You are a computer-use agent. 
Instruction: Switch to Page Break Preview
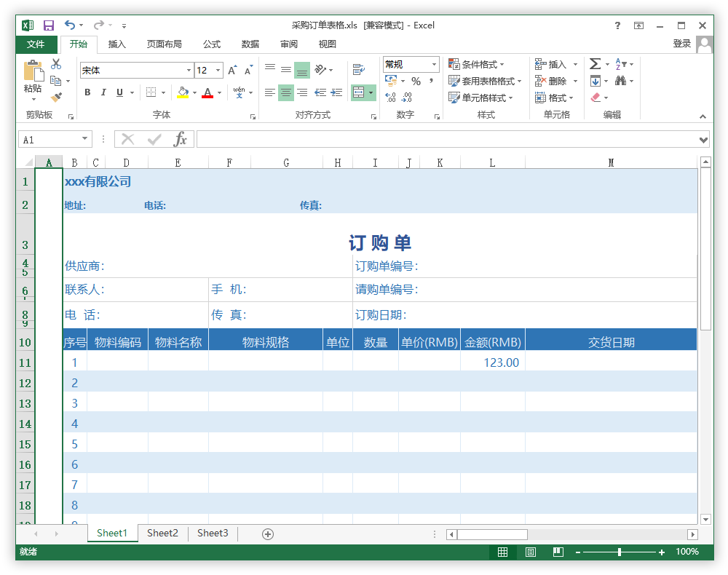pos(558,552)
